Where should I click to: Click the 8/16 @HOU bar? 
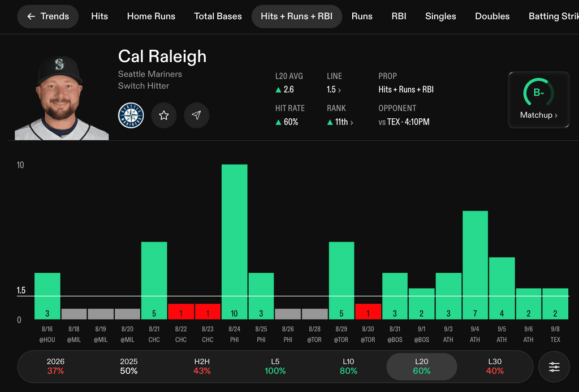pos(47,296)
